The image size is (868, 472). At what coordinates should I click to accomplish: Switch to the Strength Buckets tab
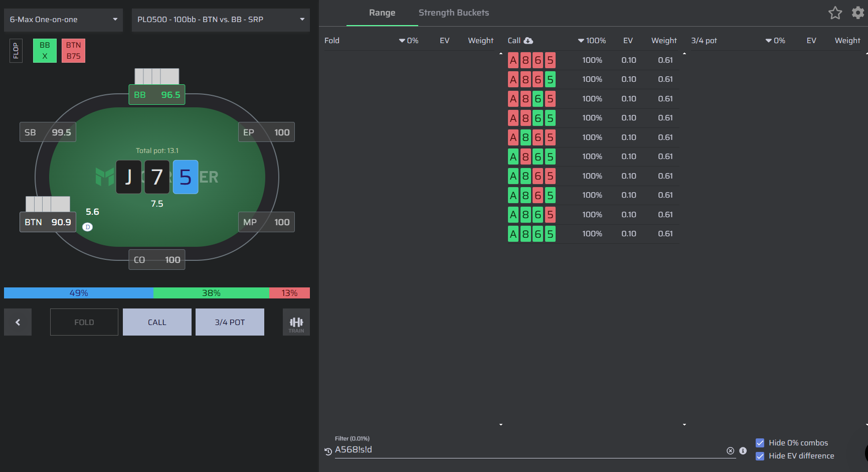(453, 13)
